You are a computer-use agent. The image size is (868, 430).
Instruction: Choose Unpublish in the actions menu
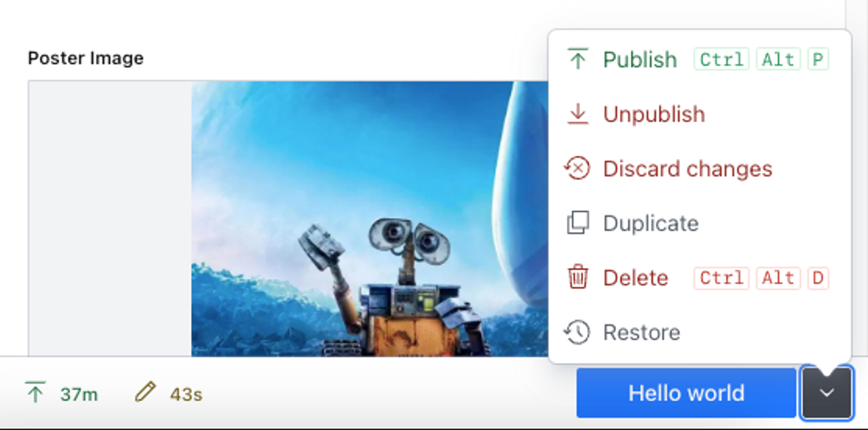pyautogui.click(x=699, y=114)
